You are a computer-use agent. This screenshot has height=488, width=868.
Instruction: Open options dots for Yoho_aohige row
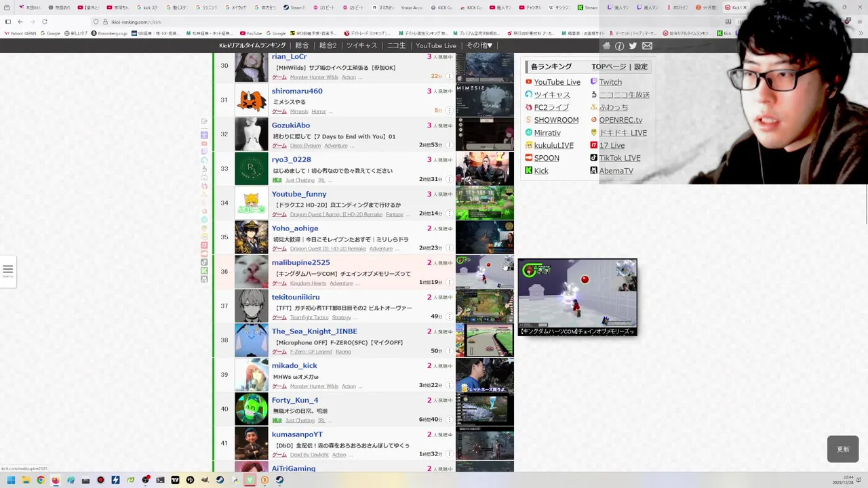click(449, 248)
